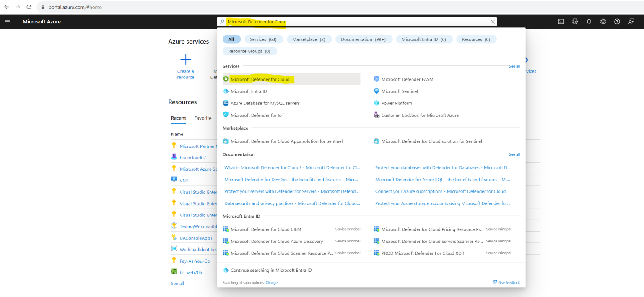Click the Microsoft Defender EASM icon
The height and width of the screenshot is (297, 644).
(x=377, y=79)
